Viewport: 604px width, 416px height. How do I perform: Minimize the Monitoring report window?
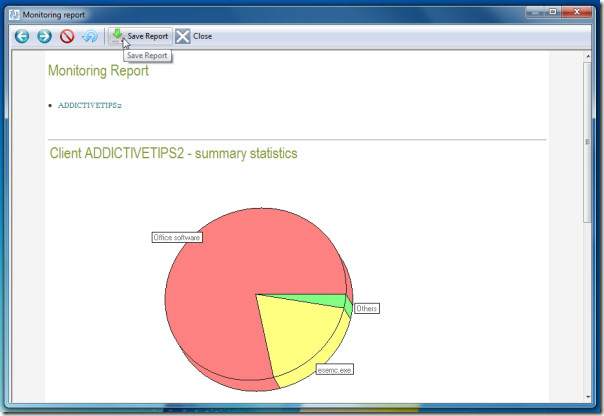535,12
